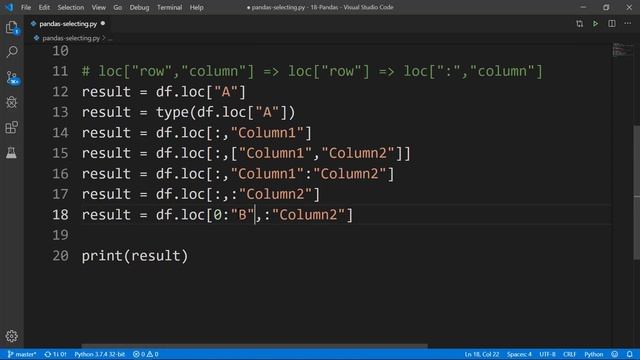Click "B" string on line 18
This screenshot has width=640, height=360.
[242, 215]
